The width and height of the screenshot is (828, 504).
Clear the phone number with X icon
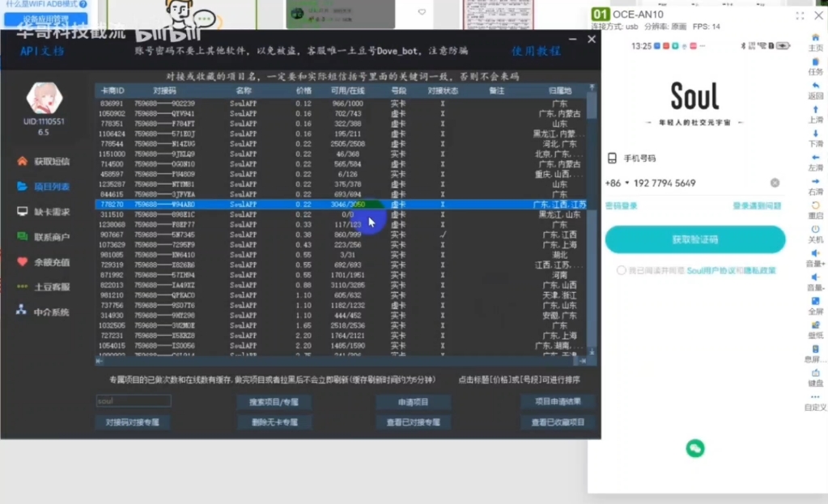pyautogui.click(x=775, y=183)
